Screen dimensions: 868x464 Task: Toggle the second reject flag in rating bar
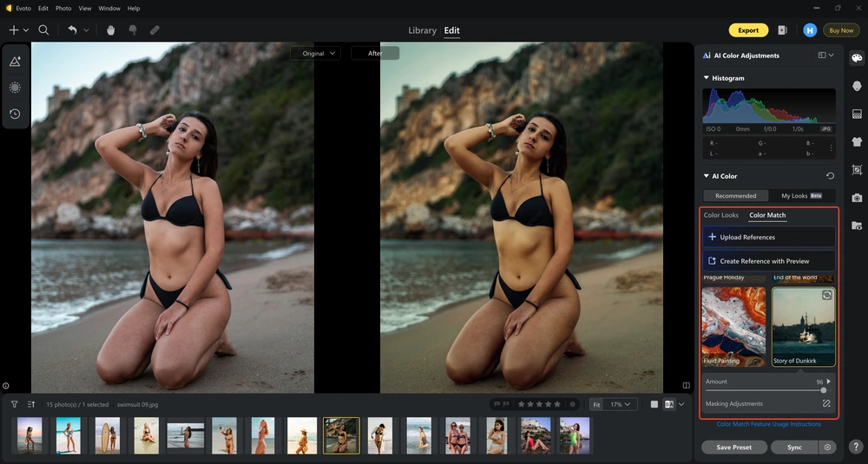(505, 404)
